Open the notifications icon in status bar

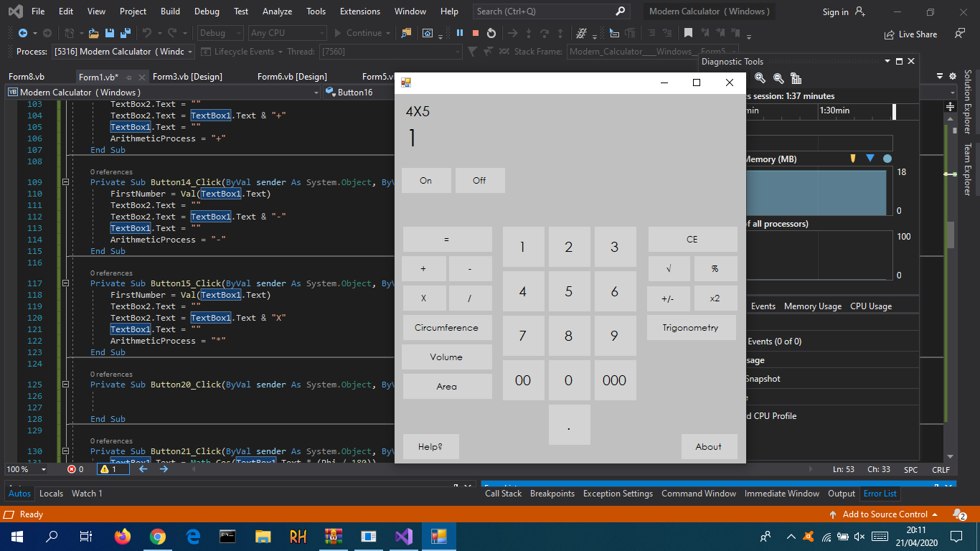pos(960,514)
